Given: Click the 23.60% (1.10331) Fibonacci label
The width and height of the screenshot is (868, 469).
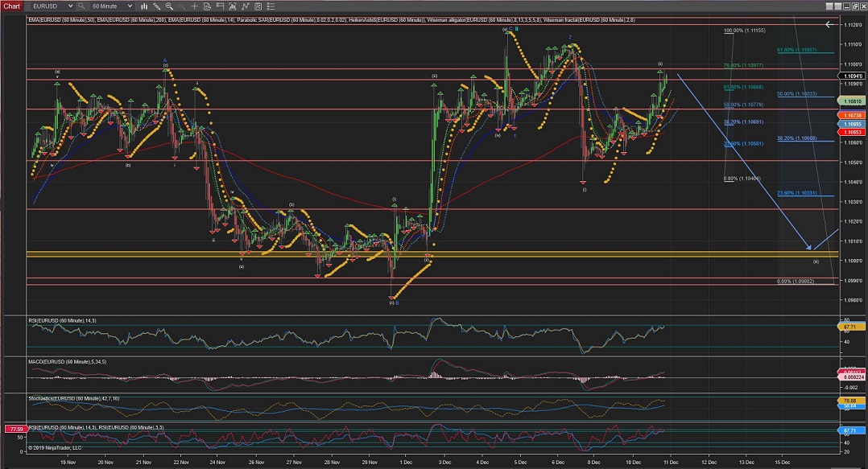Looking at the screenshot, I should (x=797, y=193).
